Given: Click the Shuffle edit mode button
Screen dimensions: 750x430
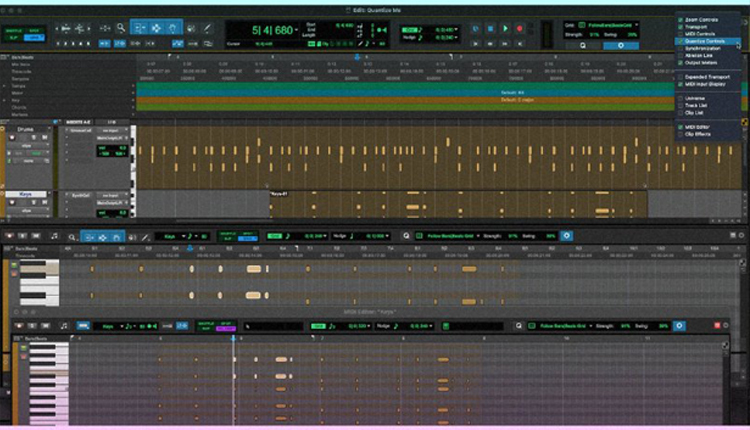Looking at the screenshot, I should click(x=12, y=31).
